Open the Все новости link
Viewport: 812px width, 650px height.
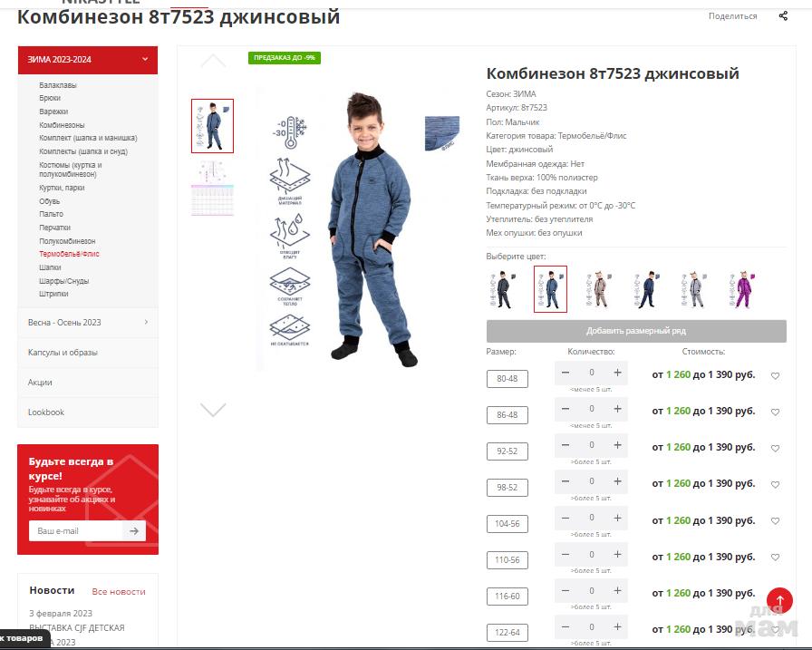119,591
